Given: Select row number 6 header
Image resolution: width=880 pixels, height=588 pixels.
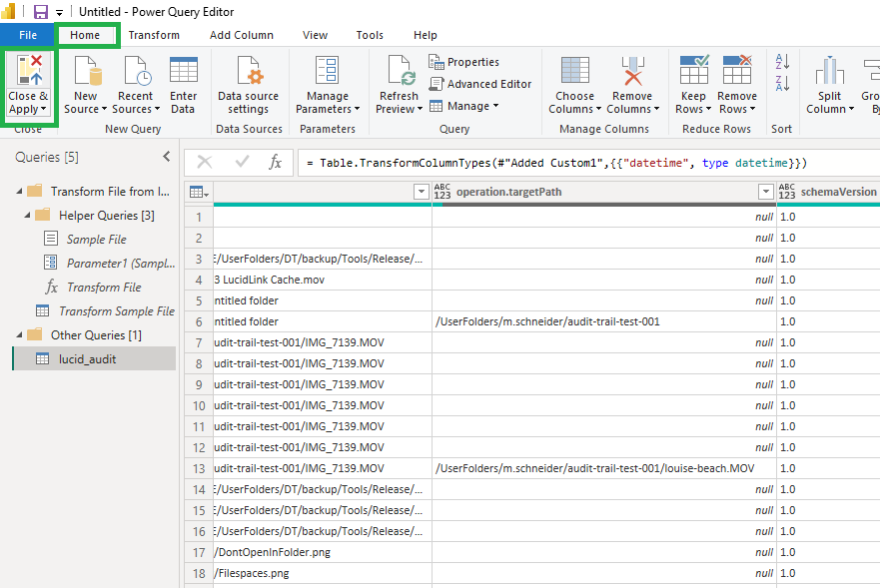Looking at the screenshot, I should [x=199, y=321].
